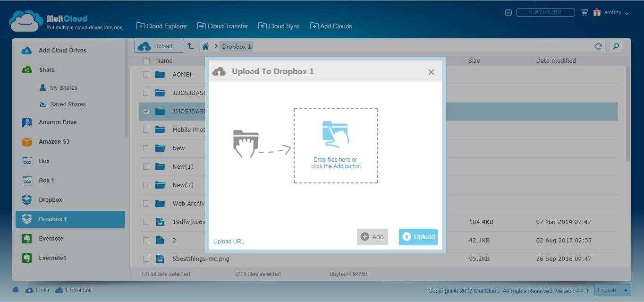
Task: Open the New(2) folder name
Action: [x=183, y=185]
